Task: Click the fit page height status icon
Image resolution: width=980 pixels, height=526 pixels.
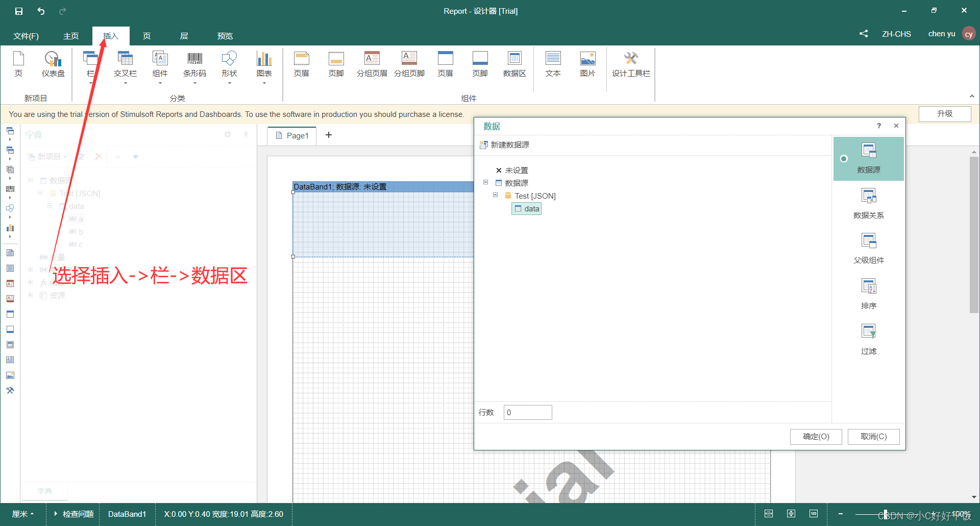Action: click(x=791, y=514)
